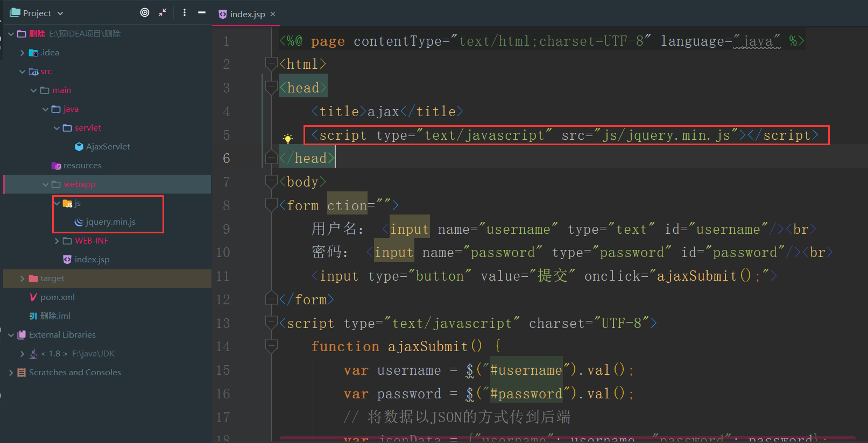Fold the body tag on line 7
The height and width of the screenshot is (443, 868).
271,182
